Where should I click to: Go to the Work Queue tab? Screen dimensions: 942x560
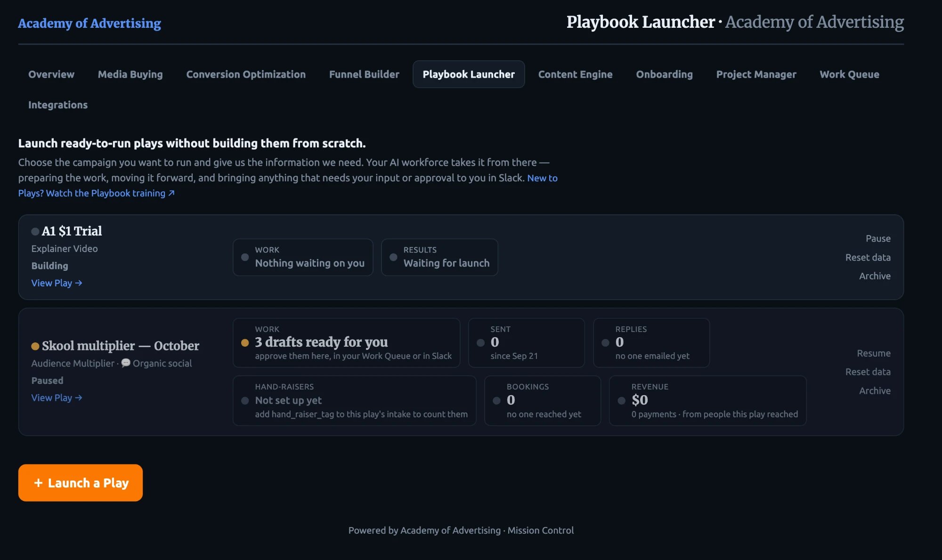pos(849,74)
